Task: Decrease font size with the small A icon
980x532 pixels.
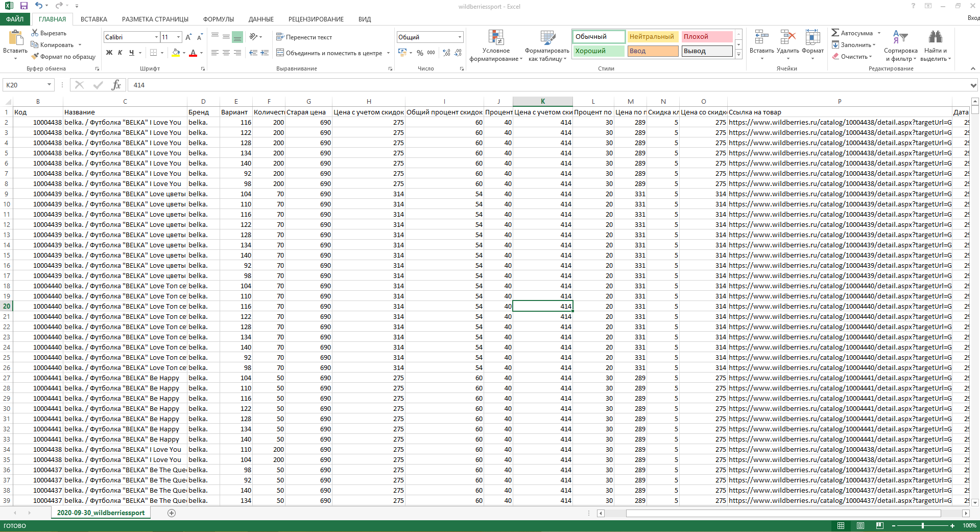Action: (200, 37)
